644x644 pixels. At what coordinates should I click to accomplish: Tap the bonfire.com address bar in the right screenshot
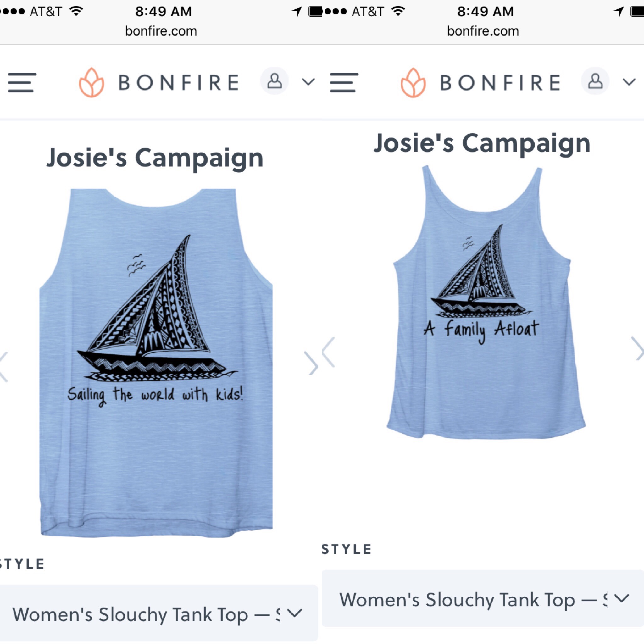(x=483, y=31)
